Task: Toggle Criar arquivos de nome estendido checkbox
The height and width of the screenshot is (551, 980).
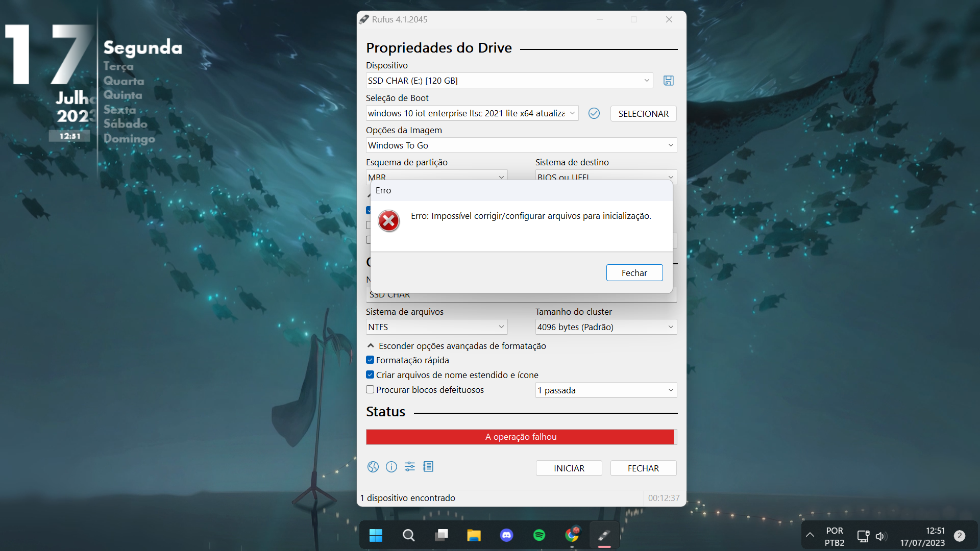Action: 370,375
